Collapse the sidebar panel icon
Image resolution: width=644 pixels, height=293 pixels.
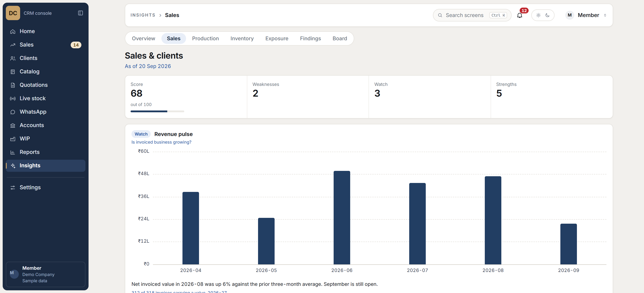point(80,13)
